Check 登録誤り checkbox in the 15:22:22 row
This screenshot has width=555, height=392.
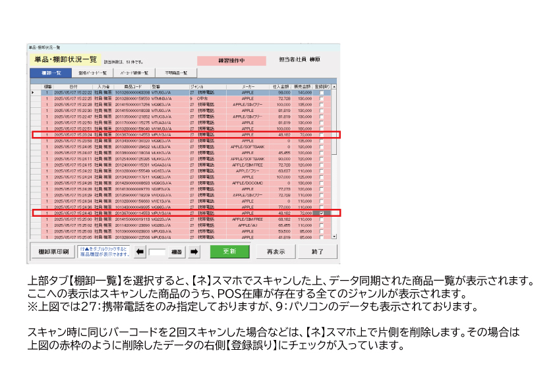coord(322,93)
